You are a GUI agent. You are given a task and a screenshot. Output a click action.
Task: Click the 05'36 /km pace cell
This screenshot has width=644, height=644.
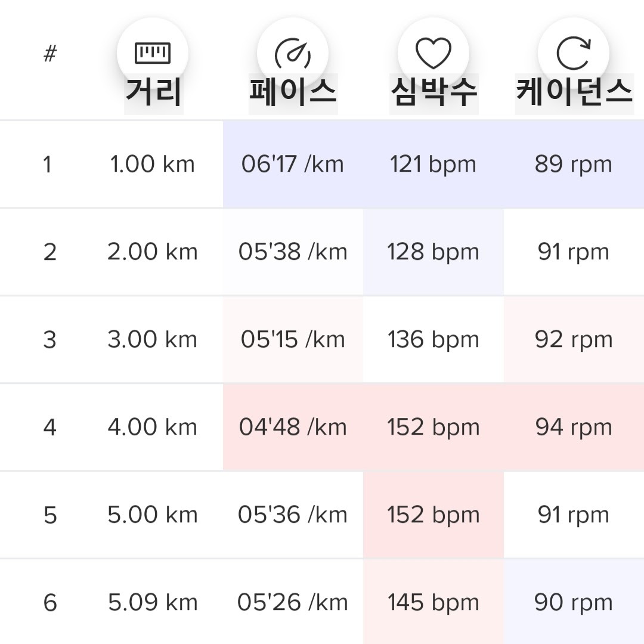[x=293, y=515]
